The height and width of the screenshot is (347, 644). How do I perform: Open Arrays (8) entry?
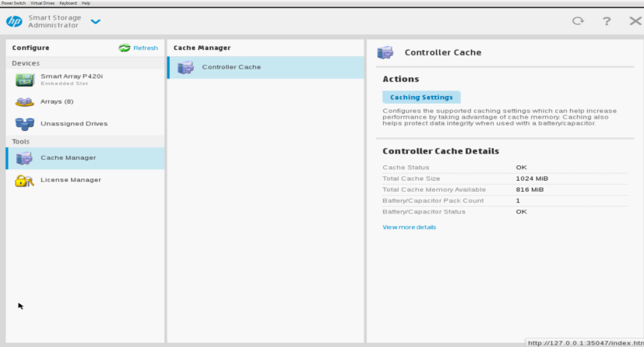[85, 101]
